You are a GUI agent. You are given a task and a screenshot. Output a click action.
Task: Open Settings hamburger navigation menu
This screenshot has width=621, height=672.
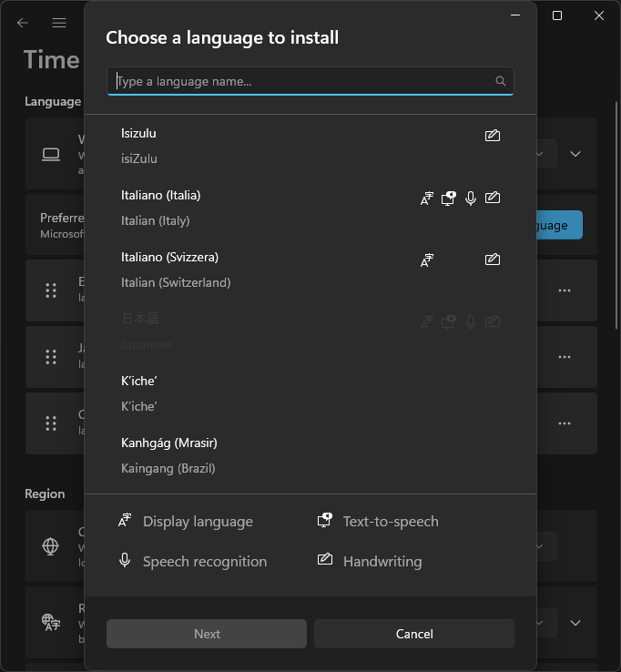(x=59, y=22)
